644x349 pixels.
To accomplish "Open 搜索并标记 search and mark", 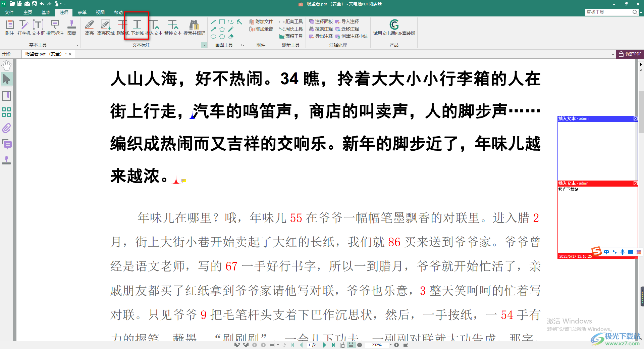I will (194, 27).
